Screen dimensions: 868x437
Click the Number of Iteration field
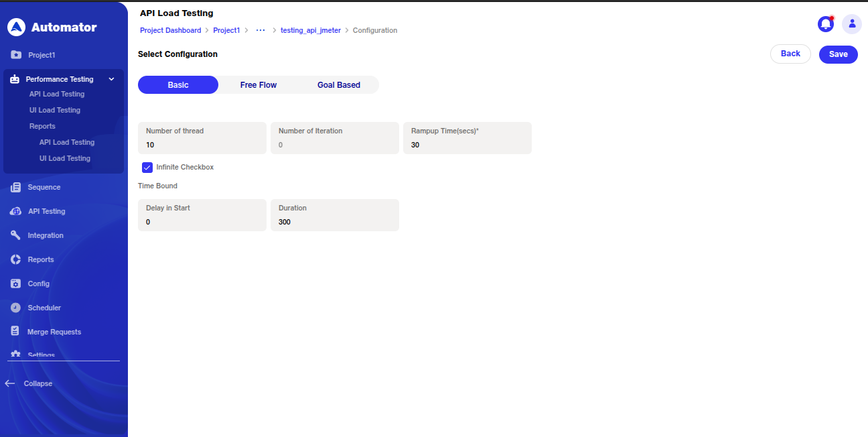(335, 138)
